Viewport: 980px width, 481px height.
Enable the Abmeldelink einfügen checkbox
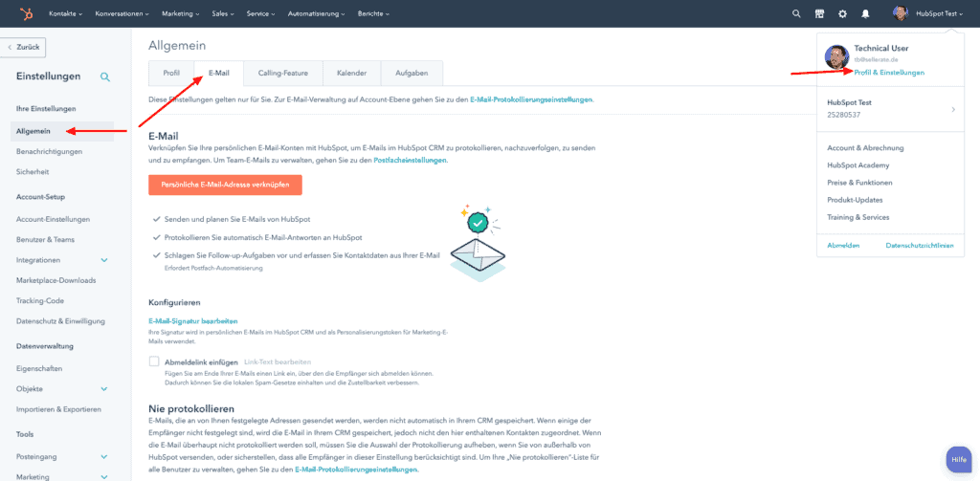pos(154,361)
